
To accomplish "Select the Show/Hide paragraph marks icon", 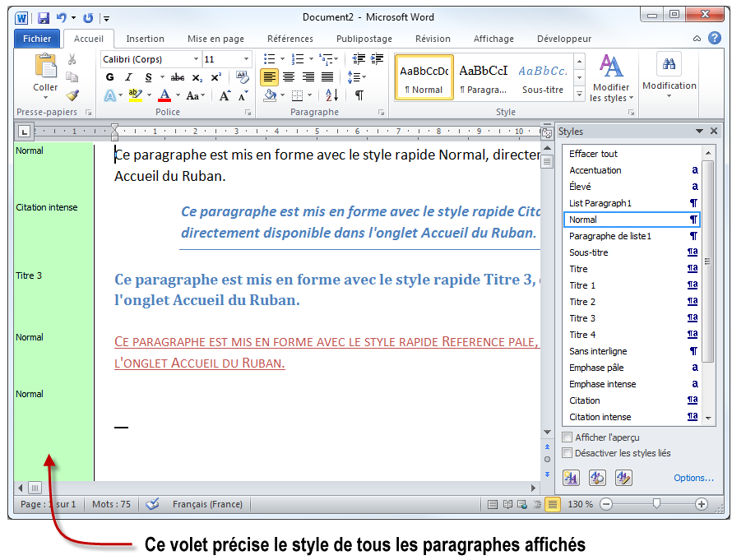I will coord(359,95).
